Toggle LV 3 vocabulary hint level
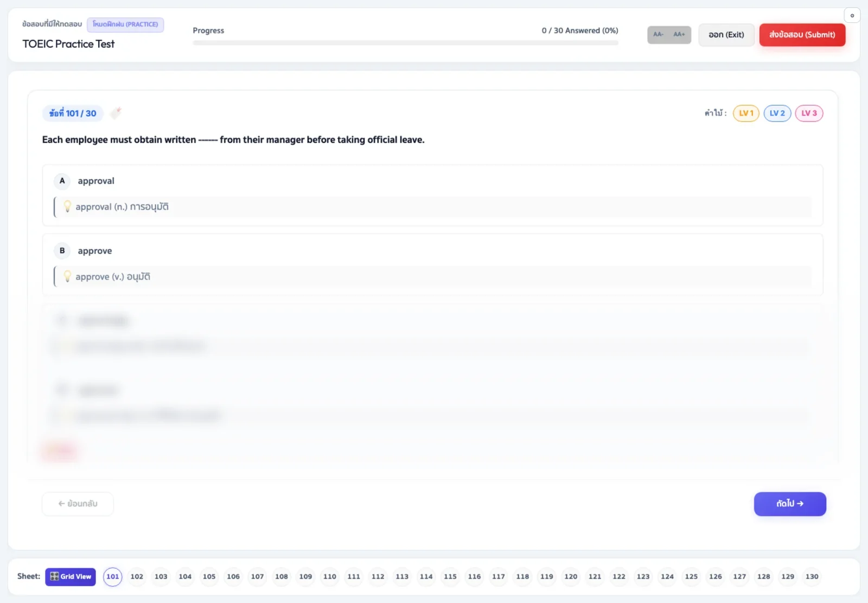The image size is (868, 603). (809, 113)
